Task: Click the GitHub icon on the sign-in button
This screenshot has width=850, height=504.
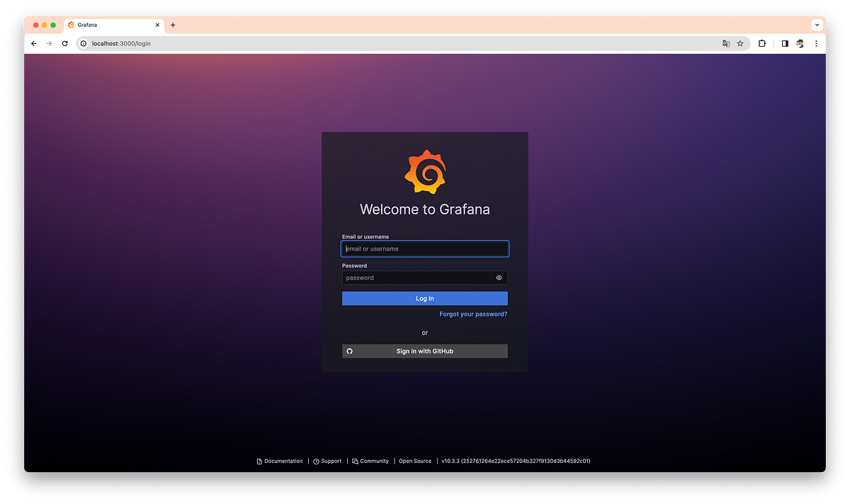Action: coord(350,350)
